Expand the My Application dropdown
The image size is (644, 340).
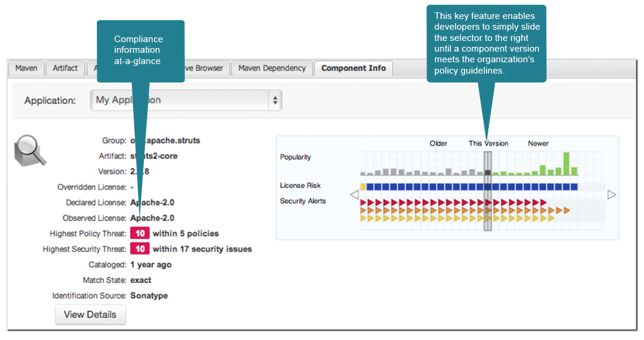click(x=186, y=100)
